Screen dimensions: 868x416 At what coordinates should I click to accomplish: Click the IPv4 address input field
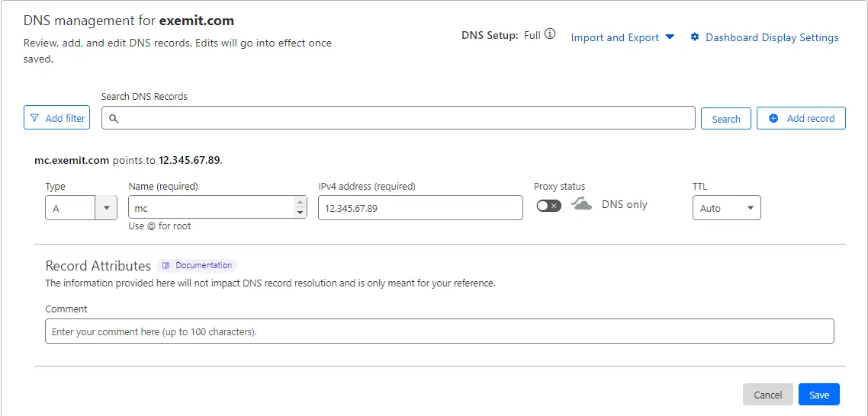point(420,207)
